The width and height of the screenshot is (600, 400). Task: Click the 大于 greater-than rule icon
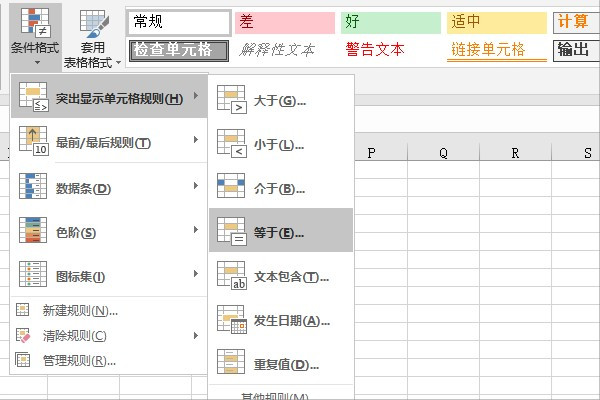tap(231, 100)
